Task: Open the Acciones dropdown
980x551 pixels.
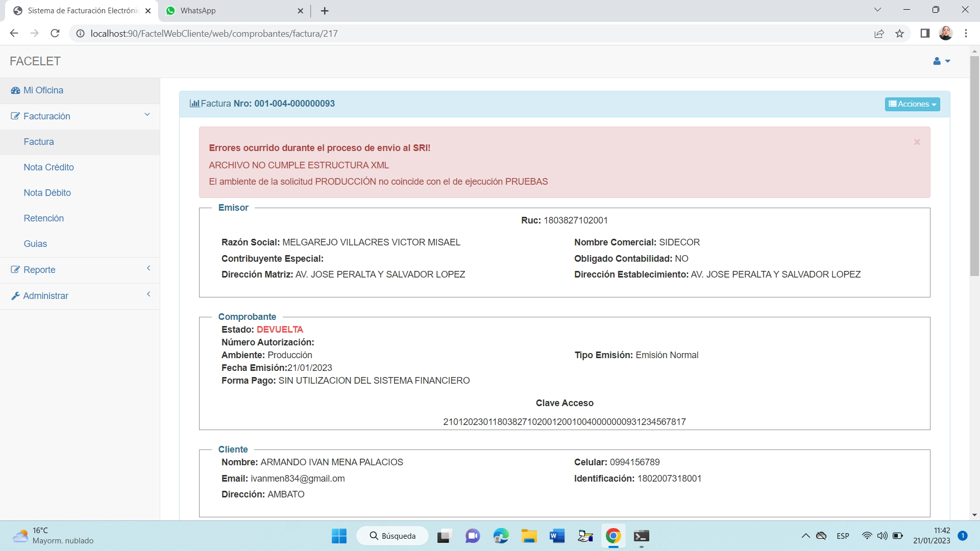Action: coord(912,104)
